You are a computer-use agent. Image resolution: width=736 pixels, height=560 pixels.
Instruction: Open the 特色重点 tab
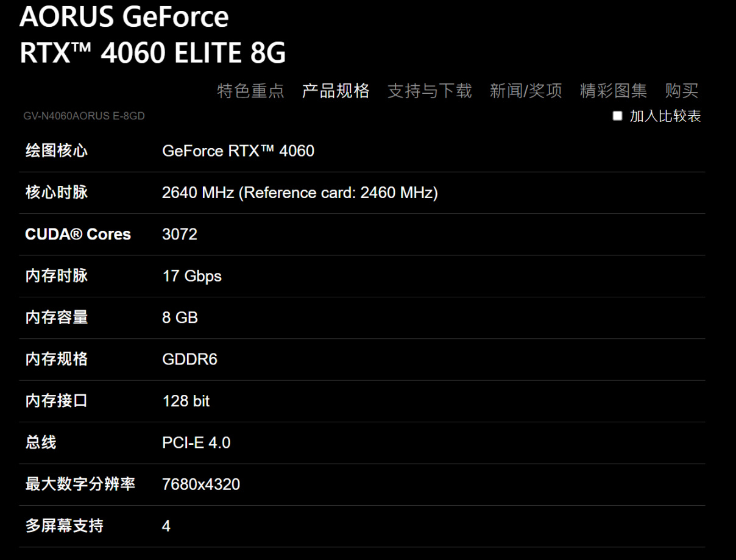(x=250, y=91)
